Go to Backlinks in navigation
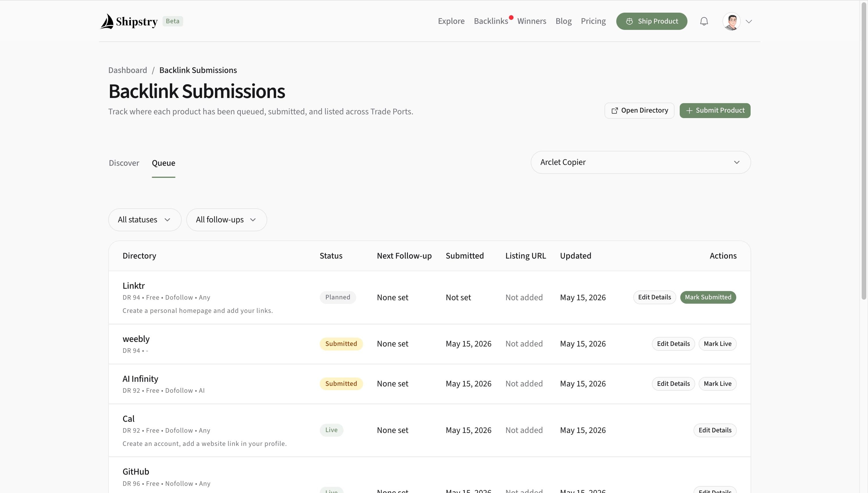 (x=491, y=21)
